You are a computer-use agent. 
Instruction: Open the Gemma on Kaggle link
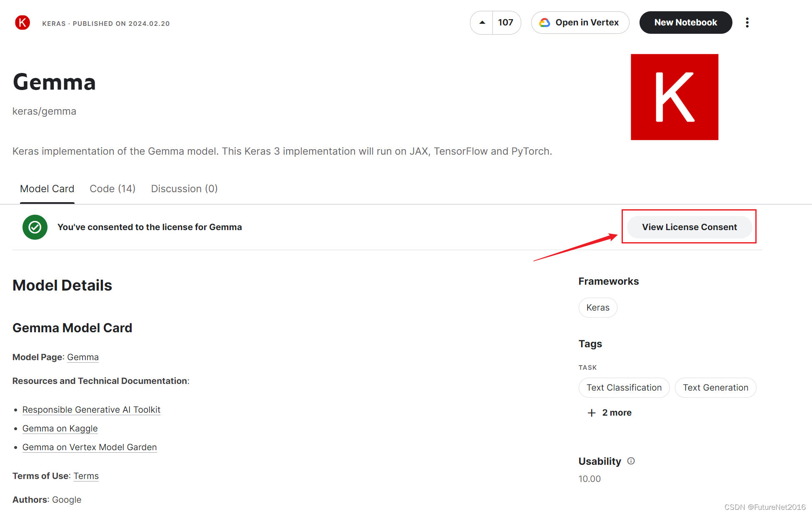[60, 429]
